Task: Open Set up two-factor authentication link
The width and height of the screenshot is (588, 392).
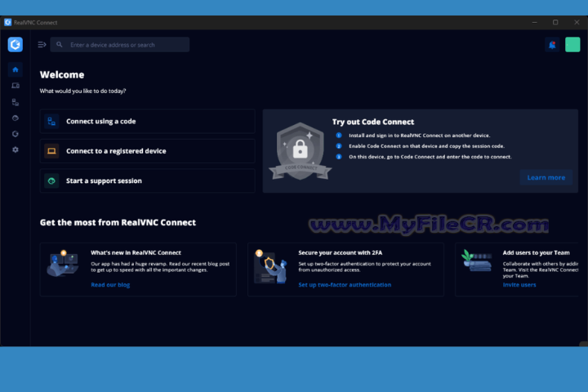Action: 345,285
